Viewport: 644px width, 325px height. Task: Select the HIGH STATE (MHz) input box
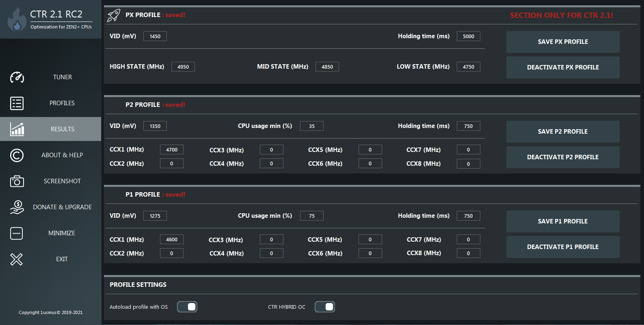183,67
